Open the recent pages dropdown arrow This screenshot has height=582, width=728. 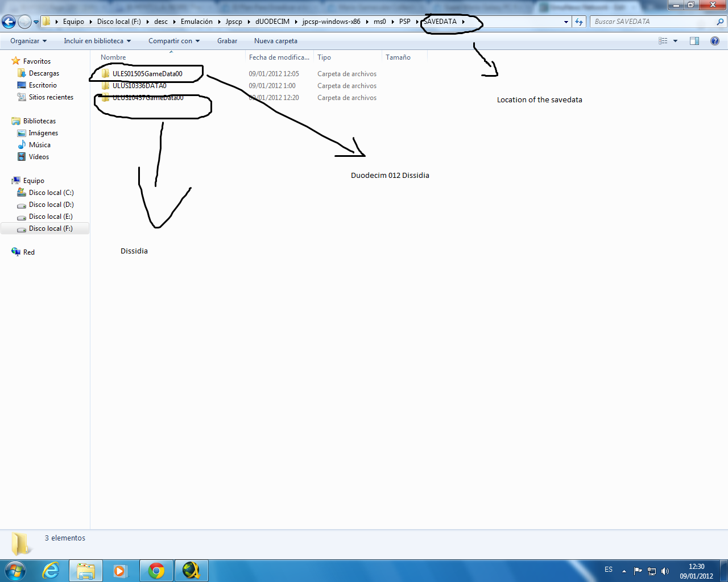click(36, 22)
